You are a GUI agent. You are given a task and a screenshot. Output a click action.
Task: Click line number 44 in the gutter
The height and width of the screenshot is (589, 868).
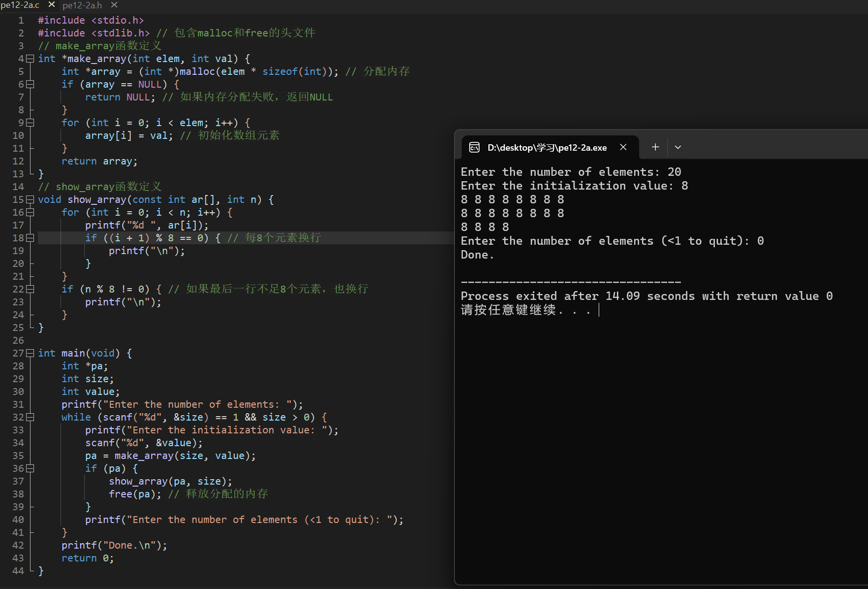[x=18, y=571]
